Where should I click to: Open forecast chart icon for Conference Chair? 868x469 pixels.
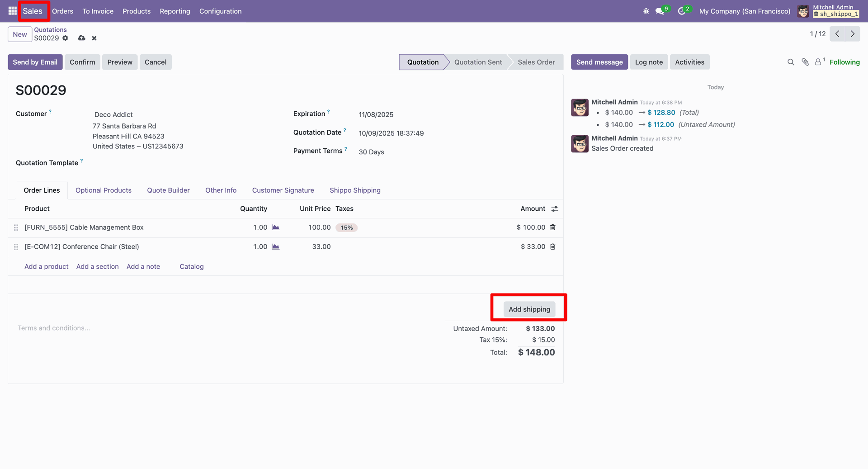coord(275,246)
